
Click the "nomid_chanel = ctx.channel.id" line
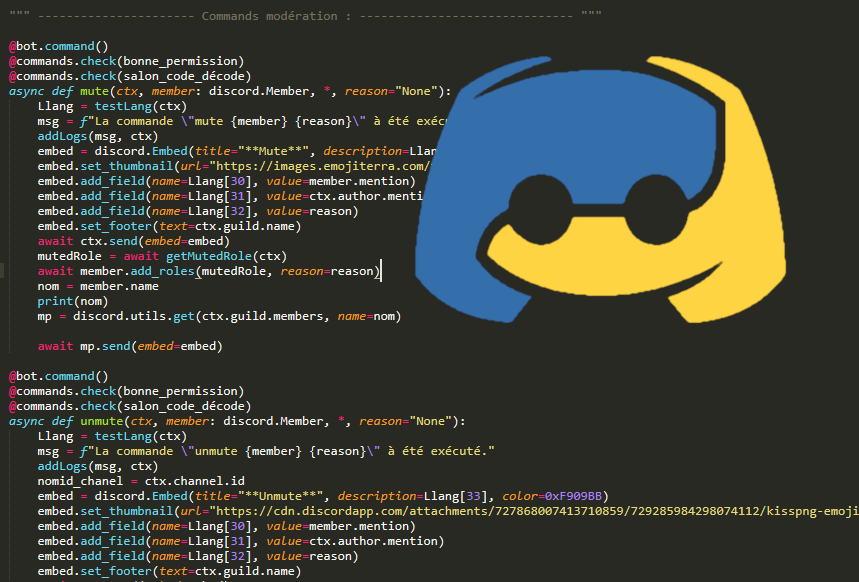click(x=141, y=481)
